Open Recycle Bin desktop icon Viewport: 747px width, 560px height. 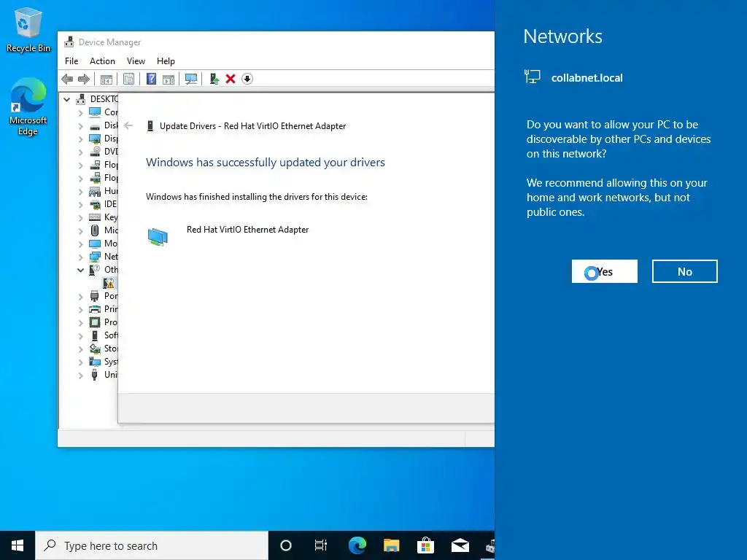(28, 29)
